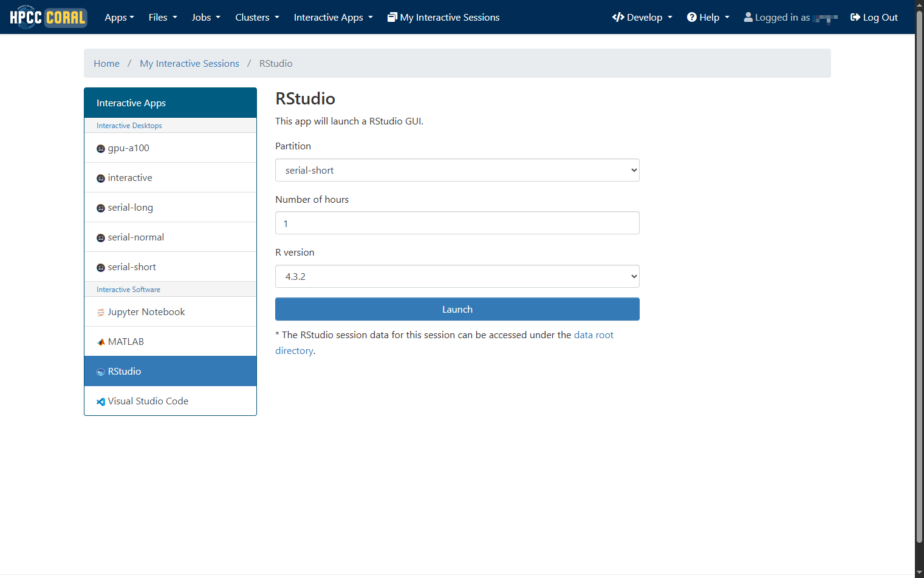924x578 pixels.
Task: Click the interactive desktop icon
Action: [x=101, y=178]
